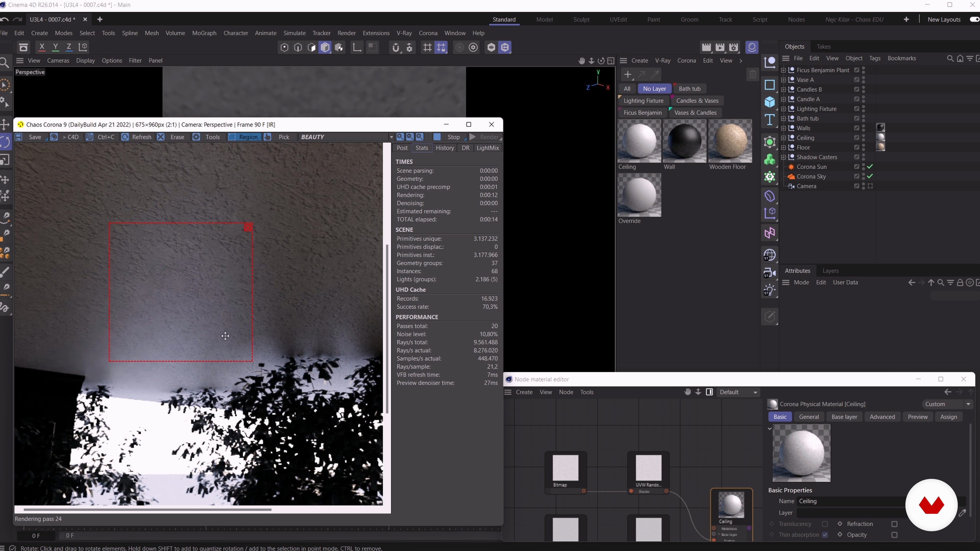Click the Refresh button in Corona VFB
Image resolution: width=980 pixels, height=551 pixels.
coord(137,137)
